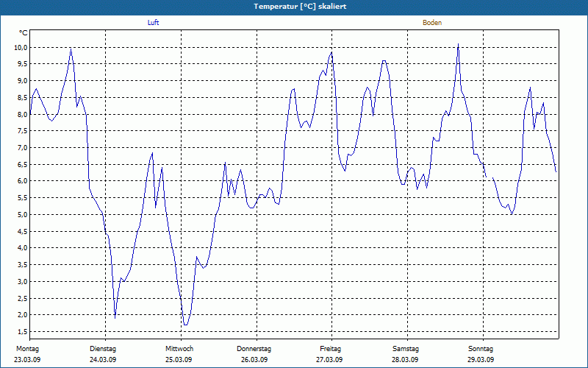Image resolution: width=588 pixels, height=368 pixels.
Task: Click the '2,5' y-axis value
Action: (x=23, y=298)
